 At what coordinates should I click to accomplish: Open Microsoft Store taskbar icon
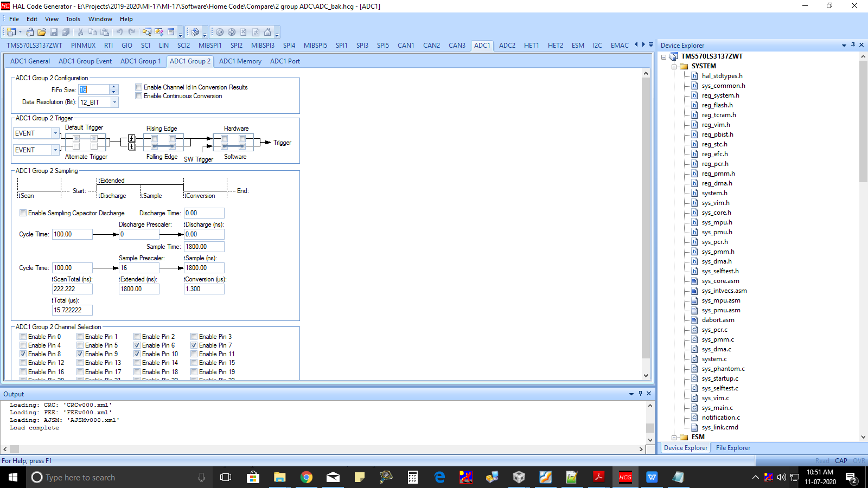(x=253, y=477)
